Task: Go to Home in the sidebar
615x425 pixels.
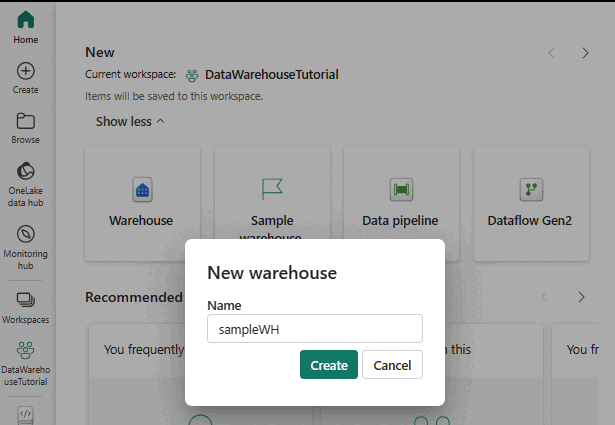Action: click(25, 27)
